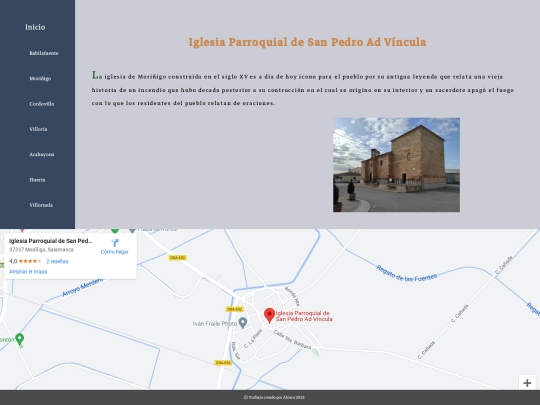Image resolution: width=540 pixels, height=405 pixels.
Task: Zoom in with the map plus button
Action: [x=527, y=383]
